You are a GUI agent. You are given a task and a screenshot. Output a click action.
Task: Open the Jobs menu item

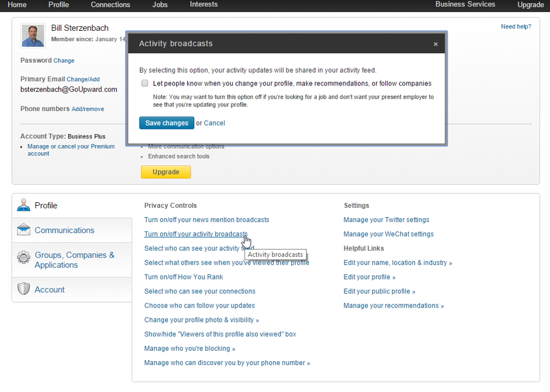click(160, 5)
